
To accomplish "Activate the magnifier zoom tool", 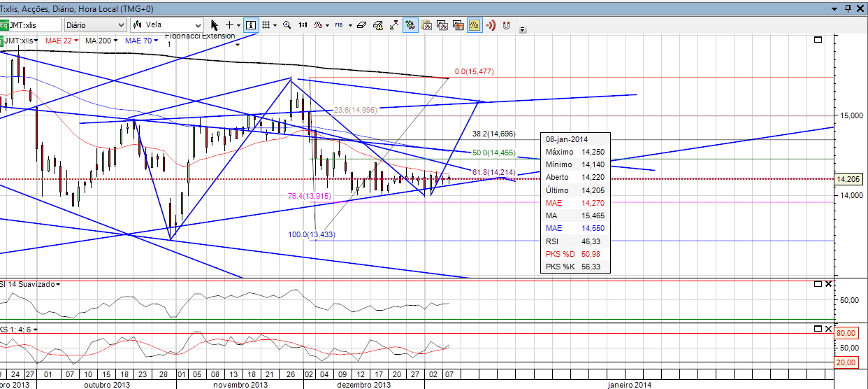I will coord(287,24).
